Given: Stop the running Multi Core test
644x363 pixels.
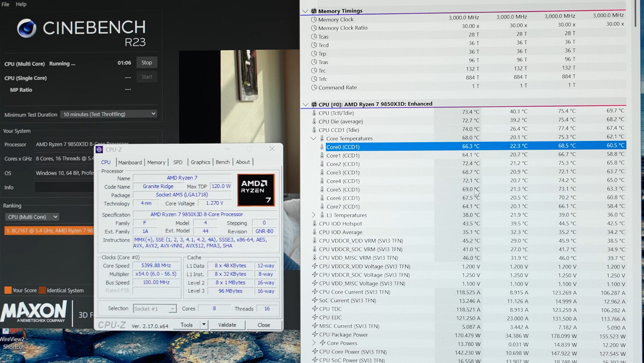Looking at the screenshot, I should click(x=147, y=62).
